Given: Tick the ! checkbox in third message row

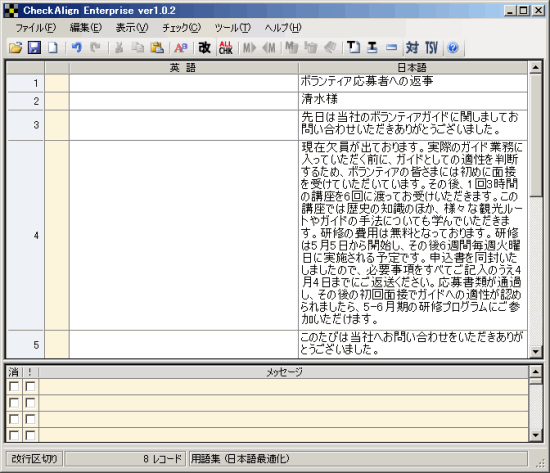Looking at the screenshot, I should [30, 419].
